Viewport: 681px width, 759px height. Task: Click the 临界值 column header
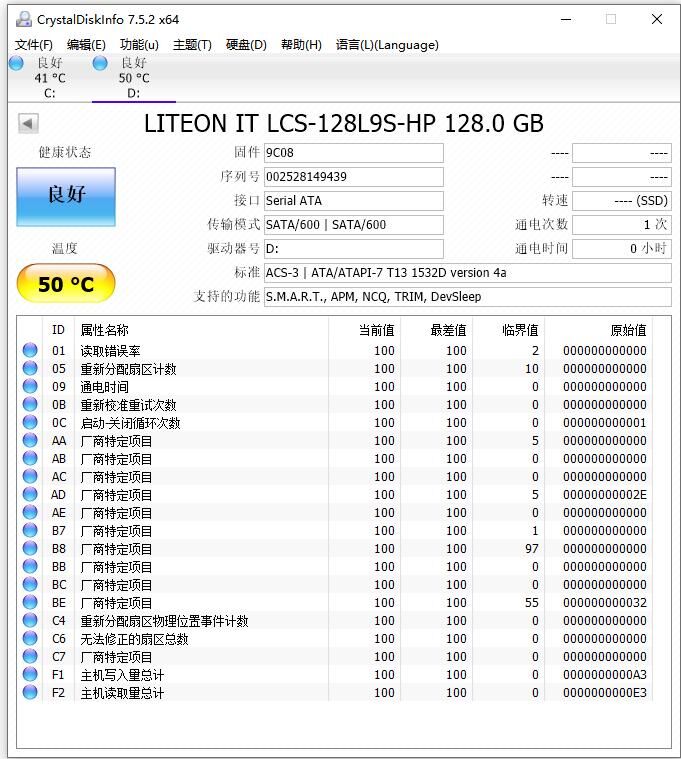(x=509, y=330)
